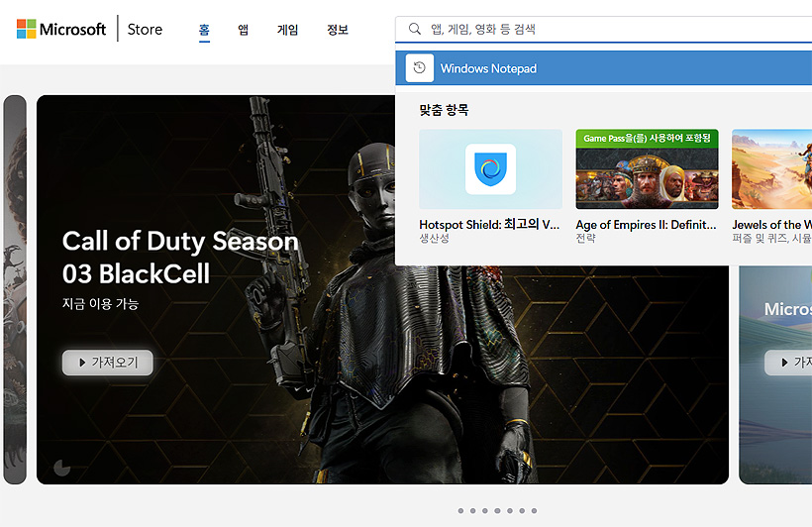The height and width of the screenshot is (527, 812).
Task: Open the Age of Empires II thumbnail
Action: click(x=647, y=169)
